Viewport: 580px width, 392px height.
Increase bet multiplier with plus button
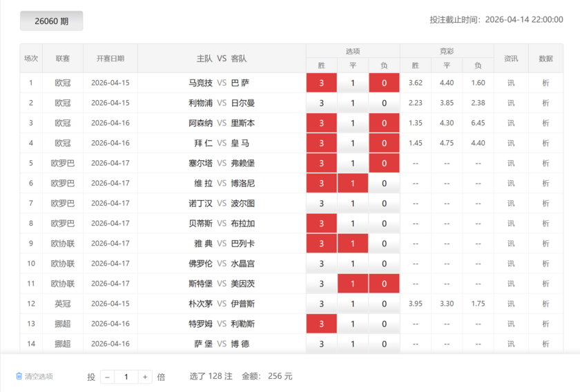pyautogui.click(x=145, y=378)
